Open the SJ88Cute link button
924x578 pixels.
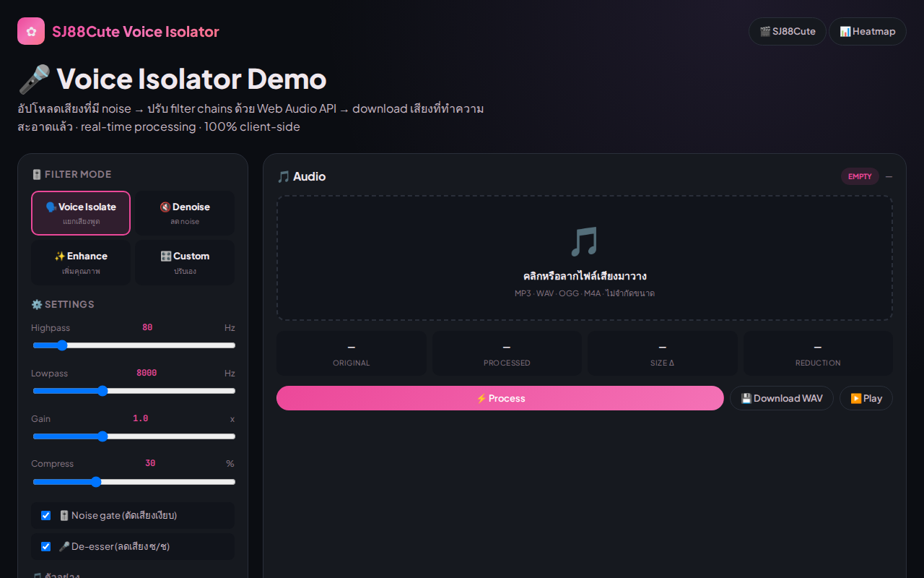click(x=788, y=32)
